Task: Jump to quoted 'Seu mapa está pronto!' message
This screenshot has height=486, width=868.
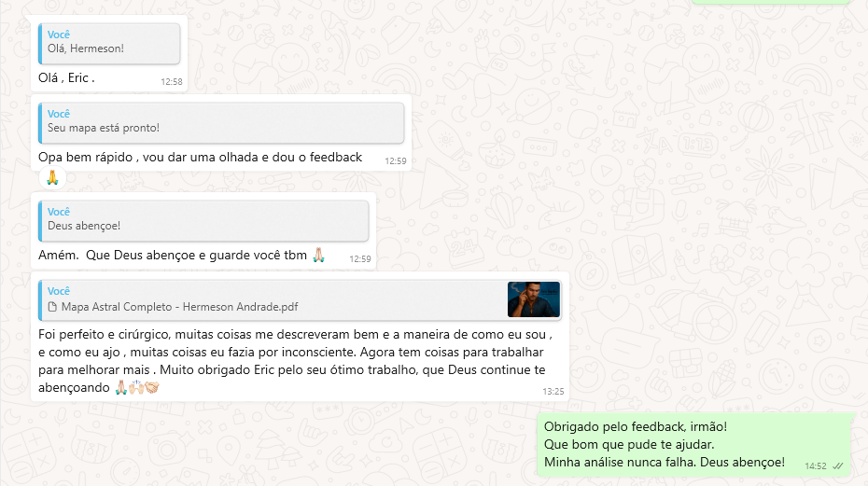Action: tap(221, 123)
